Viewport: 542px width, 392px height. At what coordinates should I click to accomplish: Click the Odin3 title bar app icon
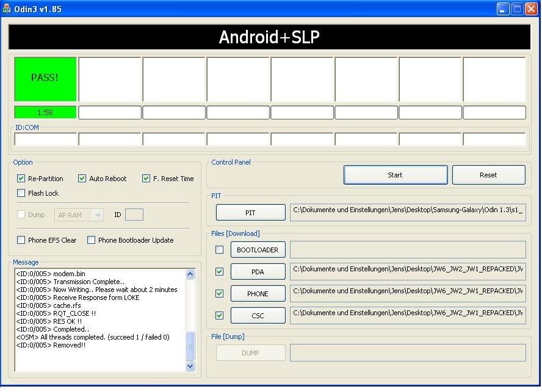tap(7, 9)
